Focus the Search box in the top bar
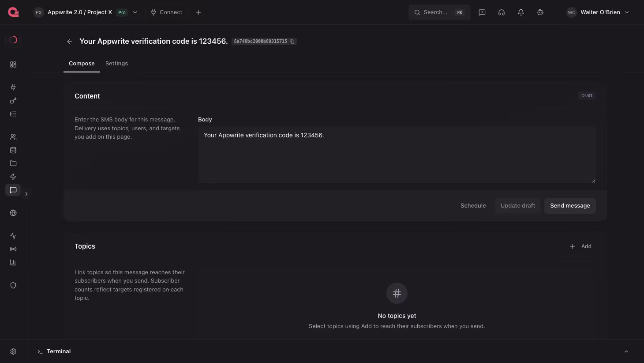Screen dimensions: 644x363 click(439, 12)
